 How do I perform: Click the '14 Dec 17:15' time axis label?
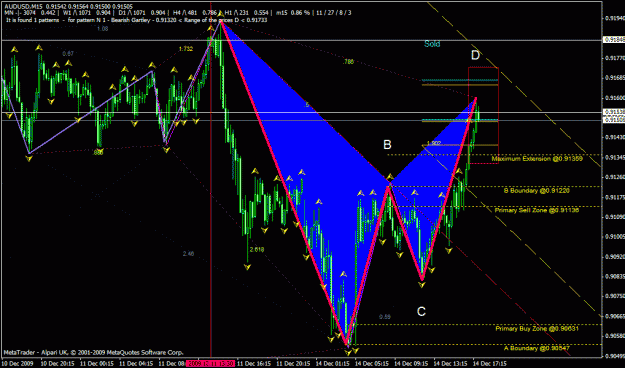tap(489, 364)
